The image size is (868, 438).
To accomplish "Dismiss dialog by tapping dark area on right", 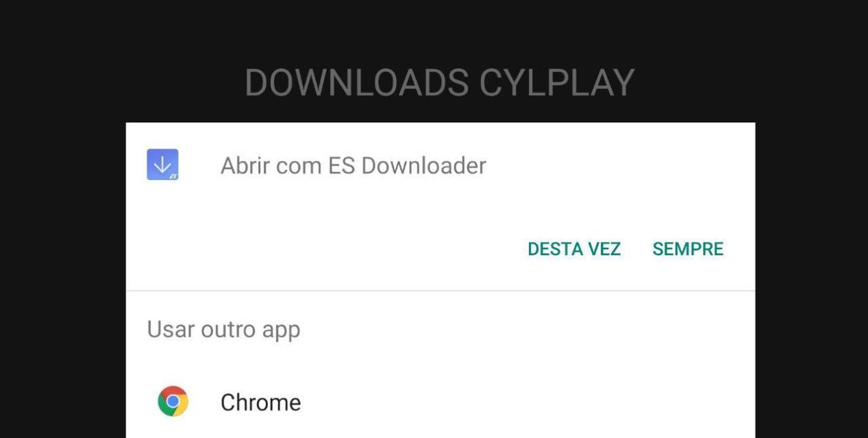I will pos(812,274).
